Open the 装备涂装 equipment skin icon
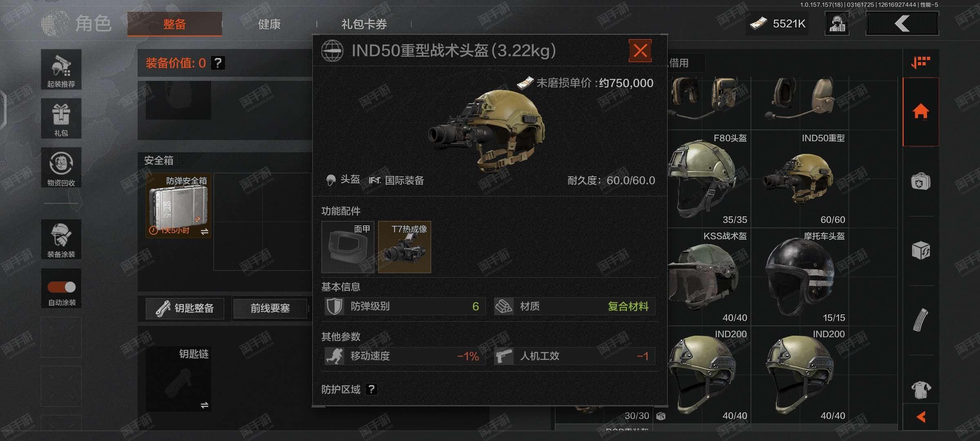The width and height of the screenshot is (980, 441). point(61,239)
